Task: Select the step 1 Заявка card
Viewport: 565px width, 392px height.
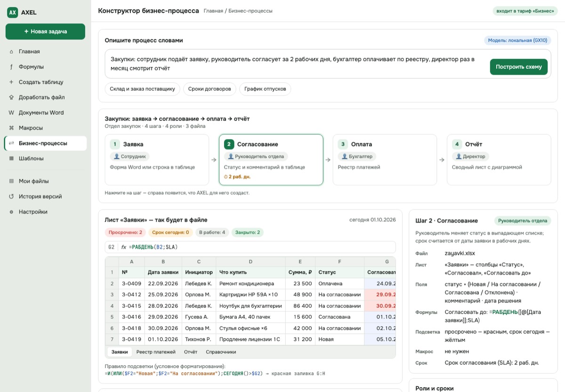Action: pyautogui.click(x=157, y=160)
